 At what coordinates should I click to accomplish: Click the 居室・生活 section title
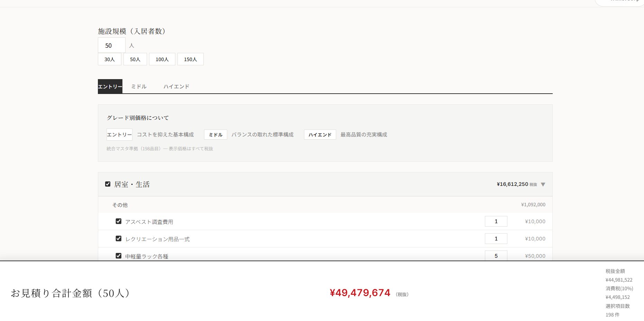[132, 185]
